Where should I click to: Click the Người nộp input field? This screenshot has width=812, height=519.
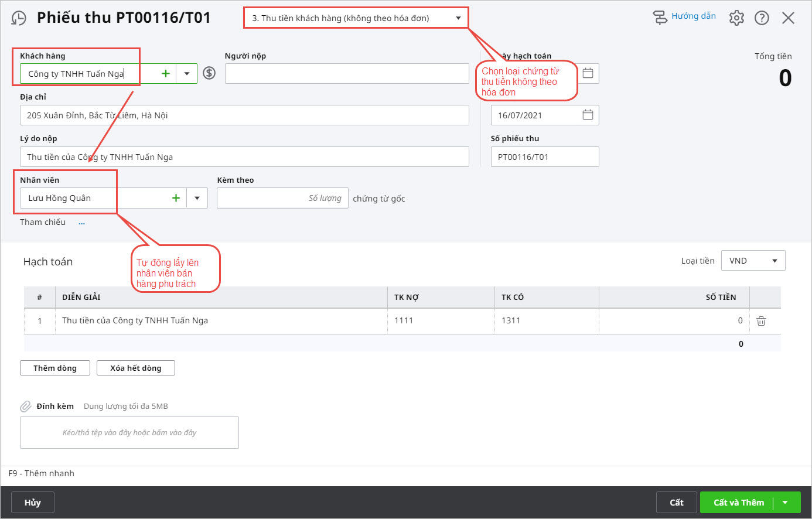click(346, 74)
